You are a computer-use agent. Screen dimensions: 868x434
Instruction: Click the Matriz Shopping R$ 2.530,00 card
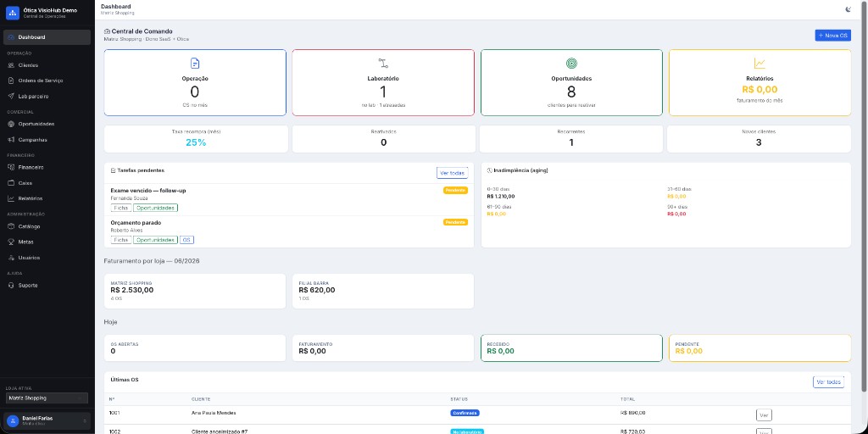point(195,292)
